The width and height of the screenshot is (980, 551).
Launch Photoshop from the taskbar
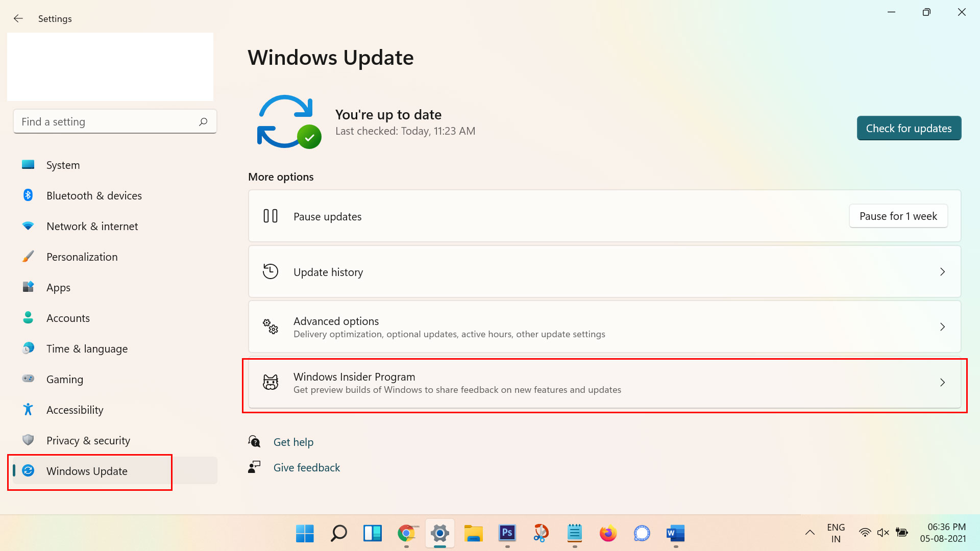point(507,534)
